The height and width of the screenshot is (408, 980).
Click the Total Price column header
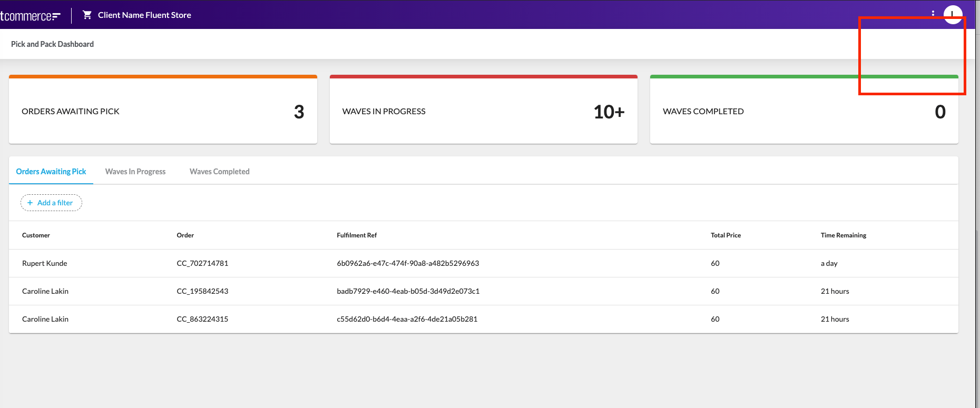point(726,235)
